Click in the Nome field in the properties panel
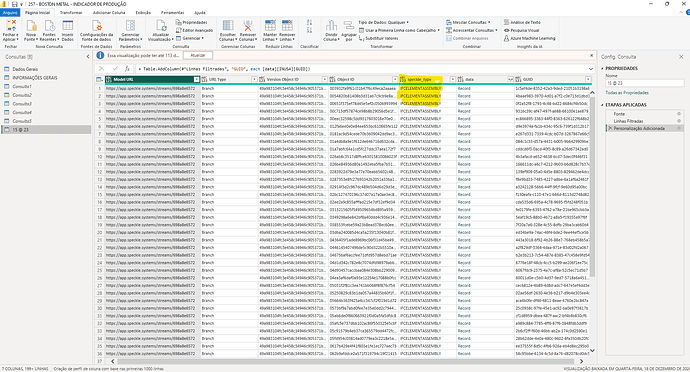 coord(645,83)
